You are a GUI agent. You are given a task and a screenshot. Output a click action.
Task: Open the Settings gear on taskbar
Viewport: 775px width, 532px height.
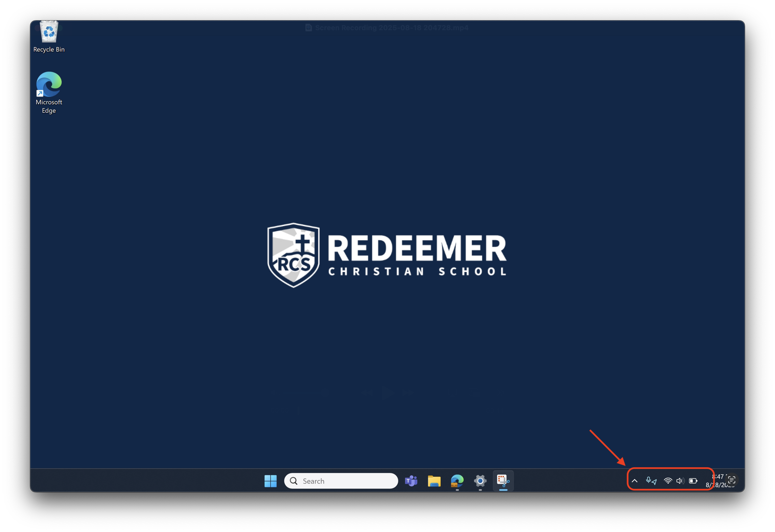coord(480,481)
